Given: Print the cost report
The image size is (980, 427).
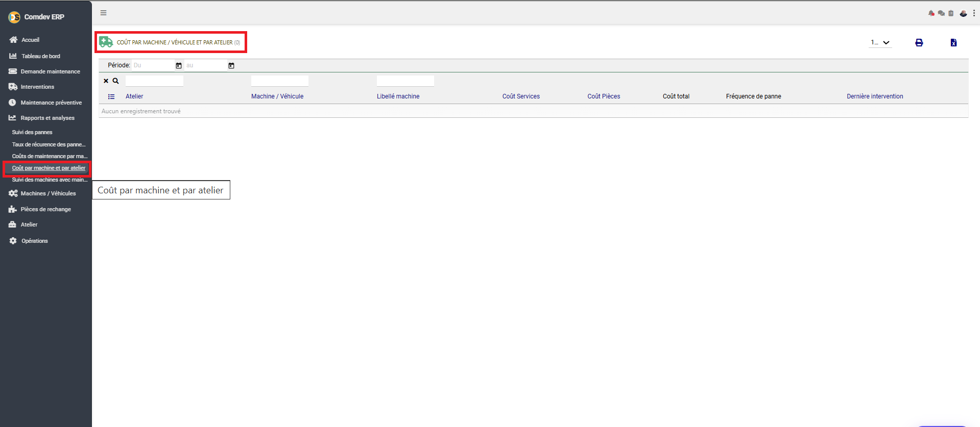Looking at the screenshot, I should click(919, 43).
